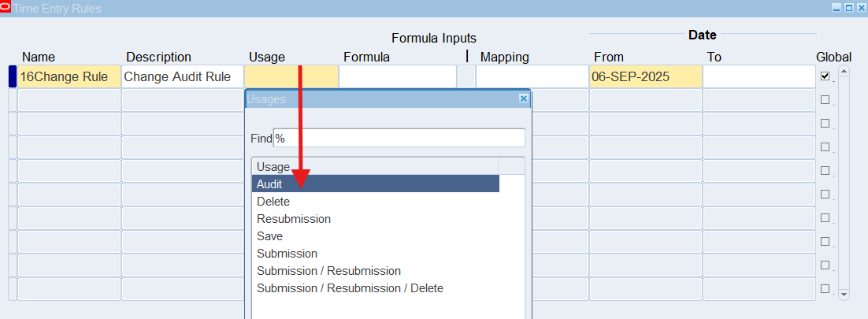Check the Global checkbox in third row
The height and width of the screenshot is (319, 868).
[825, 124]
